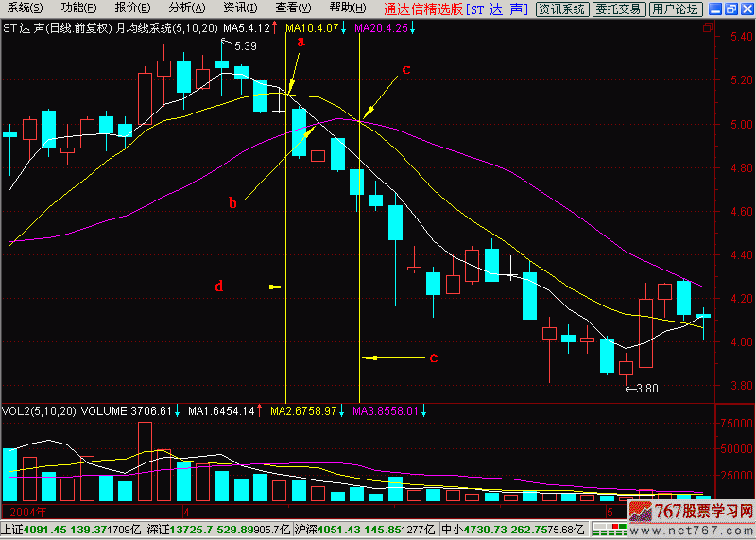Click the MA20 indicator down arrow
The image size is (756, 540).
(x=414, y=28)
